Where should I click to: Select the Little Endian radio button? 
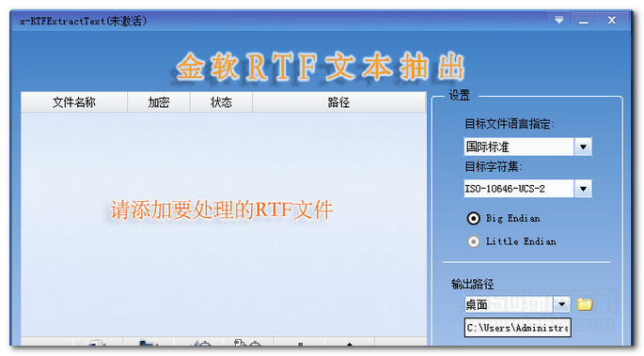tap(473, 241)
